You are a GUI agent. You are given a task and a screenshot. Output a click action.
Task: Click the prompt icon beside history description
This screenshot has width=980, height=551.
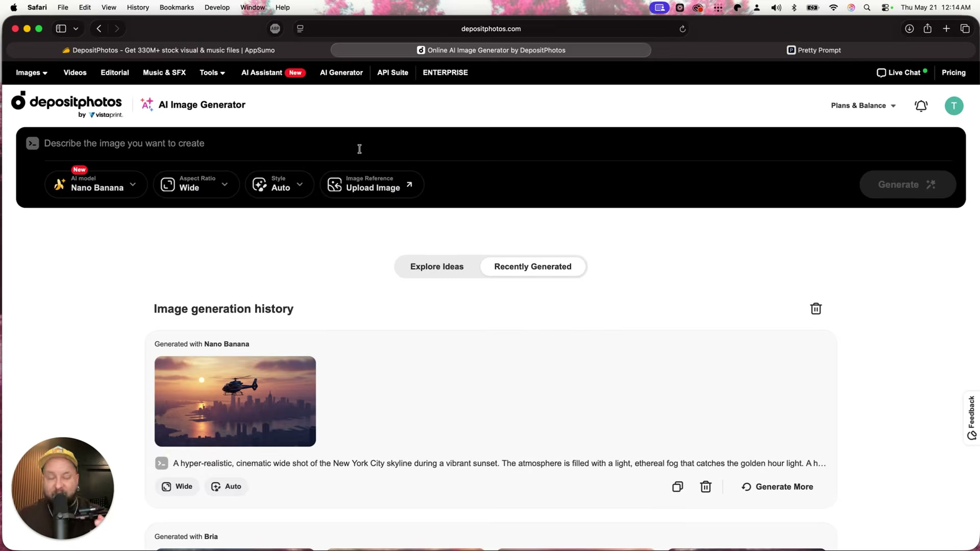(161, 463)
